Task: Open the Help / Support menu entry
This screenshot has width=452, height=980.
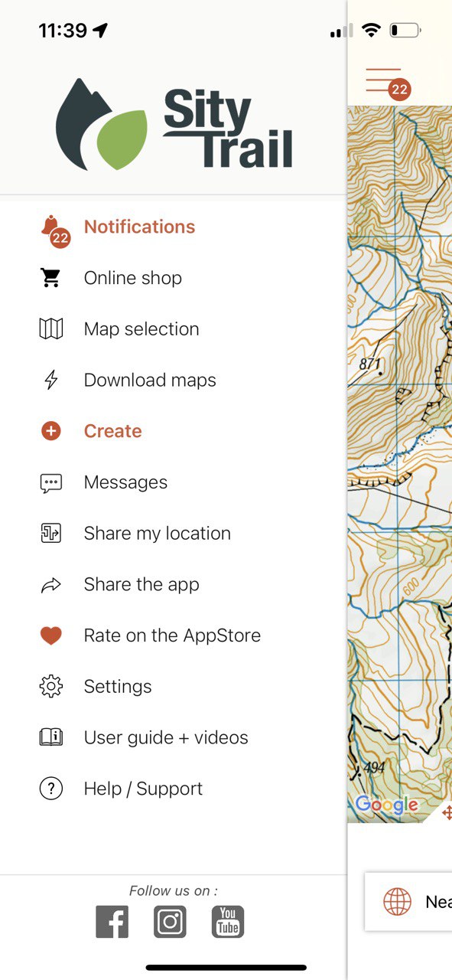Action: (143, 789)
